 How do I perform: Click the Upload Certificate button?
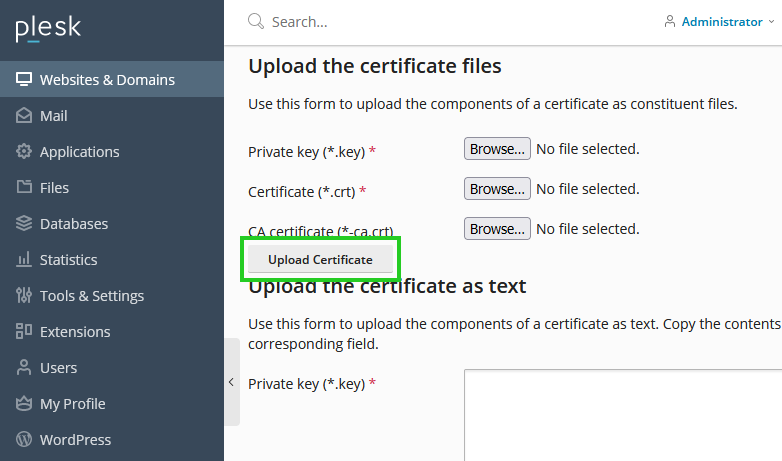tap(320, 259)
